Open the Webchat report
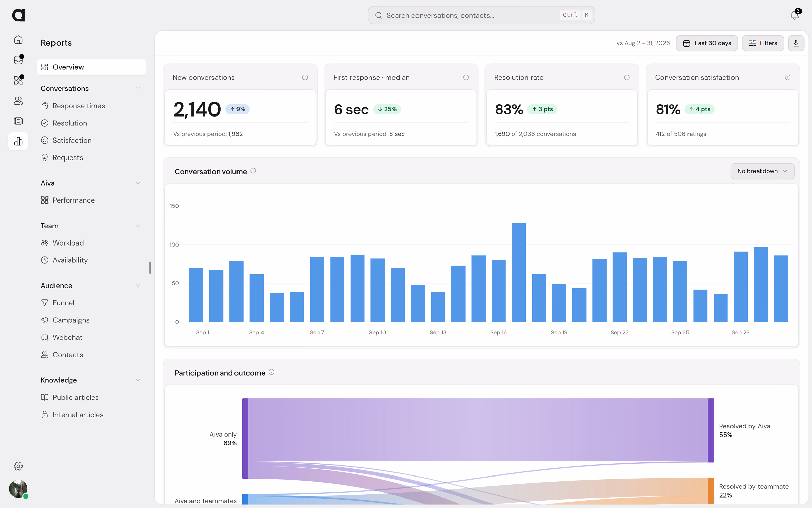The width and height of the screenshot is (812, 508). 91,337
